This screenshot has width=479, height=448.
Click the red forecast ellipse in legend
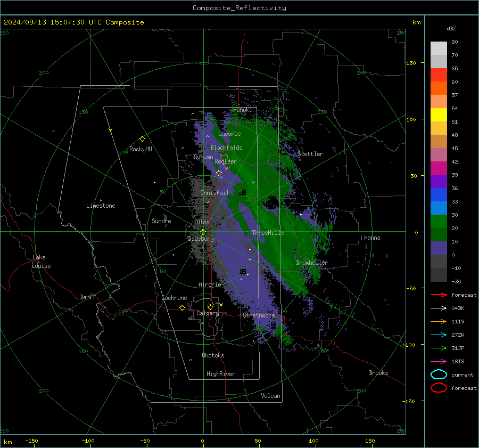439,388
